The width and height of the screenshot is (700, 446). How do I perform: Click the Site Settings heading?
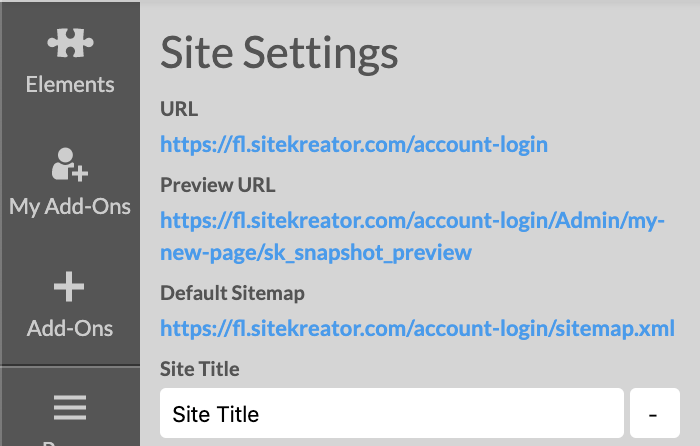tap(279, 54)
